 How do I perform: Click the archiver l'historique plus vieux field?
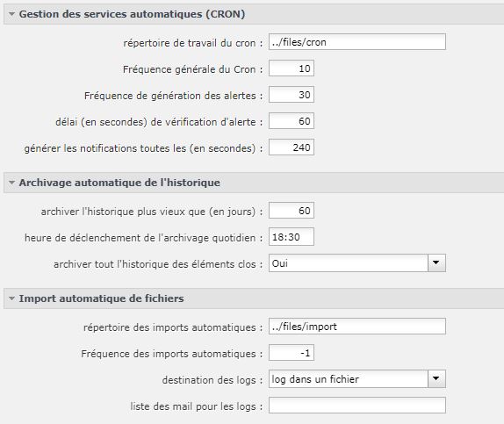[292, 211]
